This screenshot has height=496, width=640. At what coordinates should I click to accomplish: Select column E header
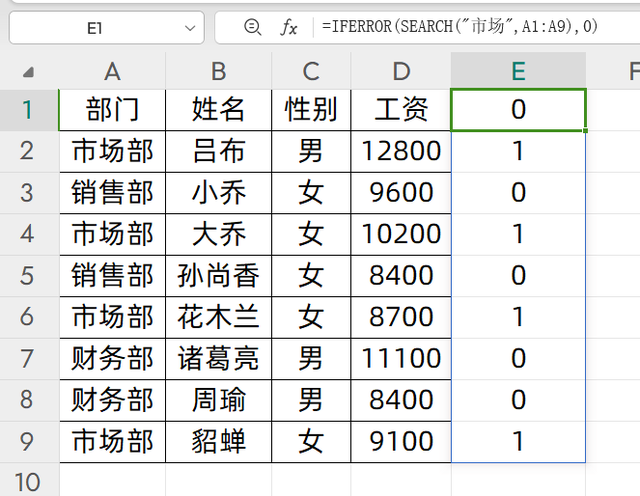click(x=518, y=71)
